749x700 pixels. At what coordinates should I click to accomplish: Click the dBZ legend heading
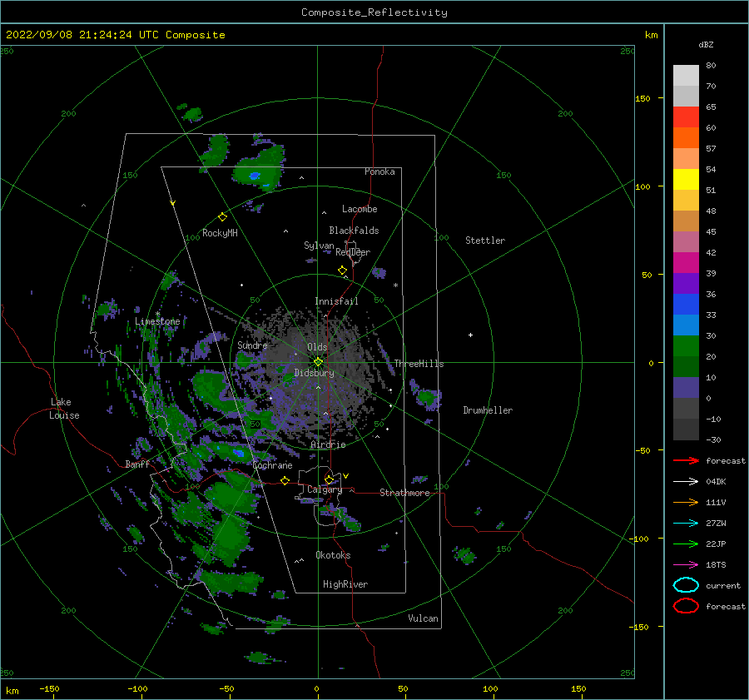point(706,45)
